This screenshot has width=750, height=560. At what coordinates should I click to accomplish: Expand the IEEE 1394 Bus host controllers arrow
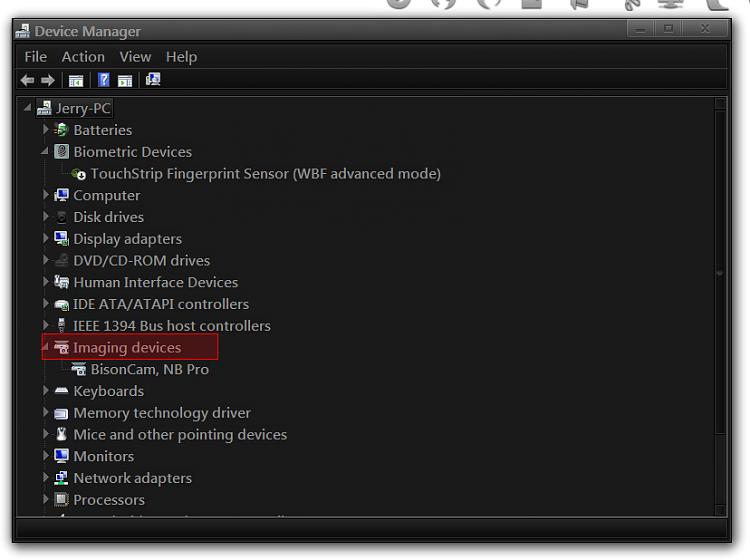pos(46,325)
